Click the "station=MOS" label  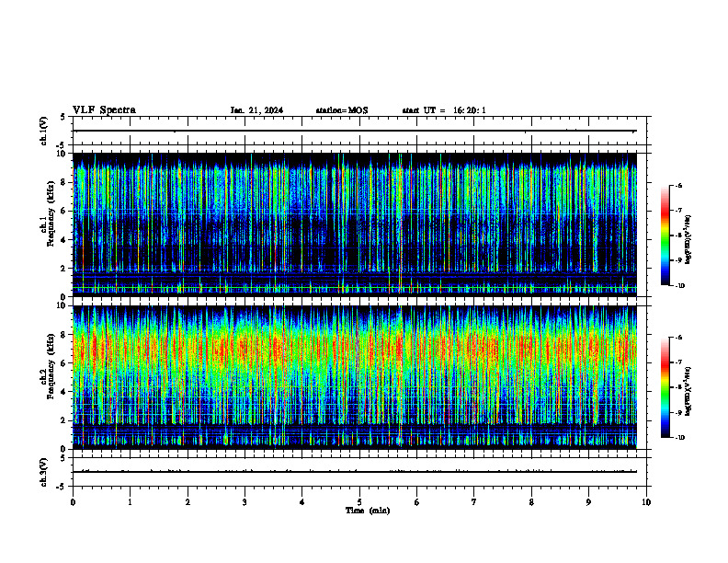coord(342,110)
